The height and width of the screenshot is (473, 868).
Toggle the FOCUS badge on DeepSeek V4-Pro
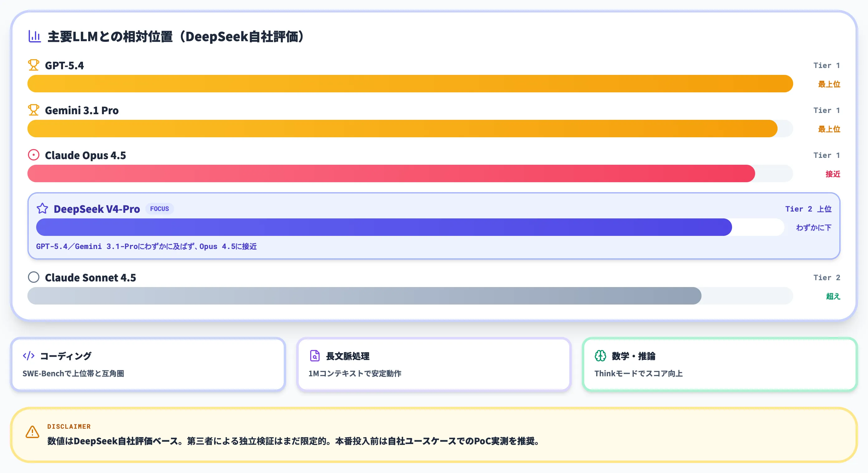click(160, 209)
